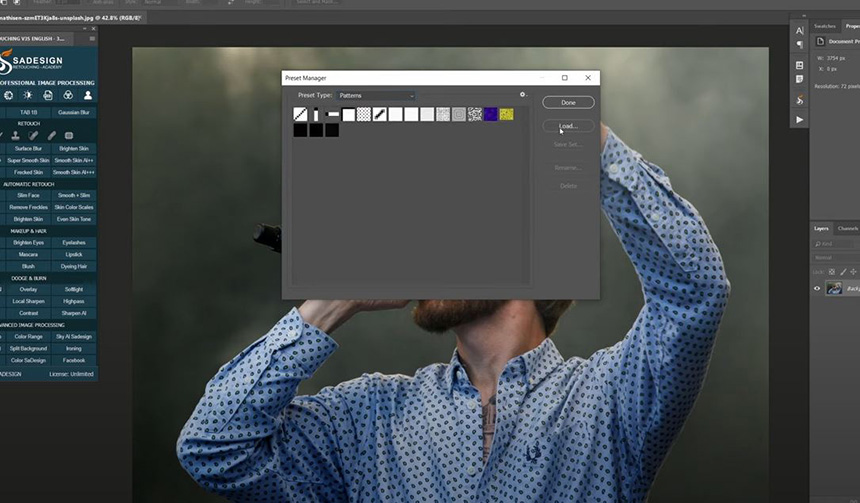860x503 pixels.
Task: Click Dyeing Hair button
Action: (x=74, y=267)
